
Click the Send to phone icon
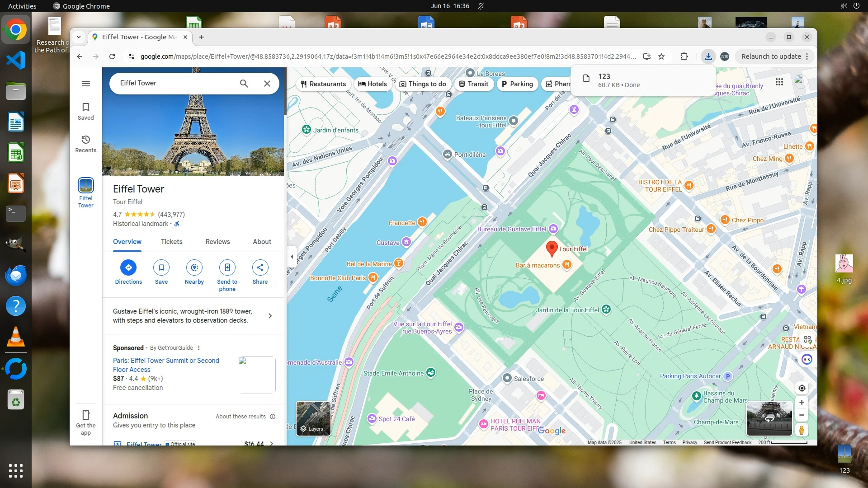pos(227,267)
